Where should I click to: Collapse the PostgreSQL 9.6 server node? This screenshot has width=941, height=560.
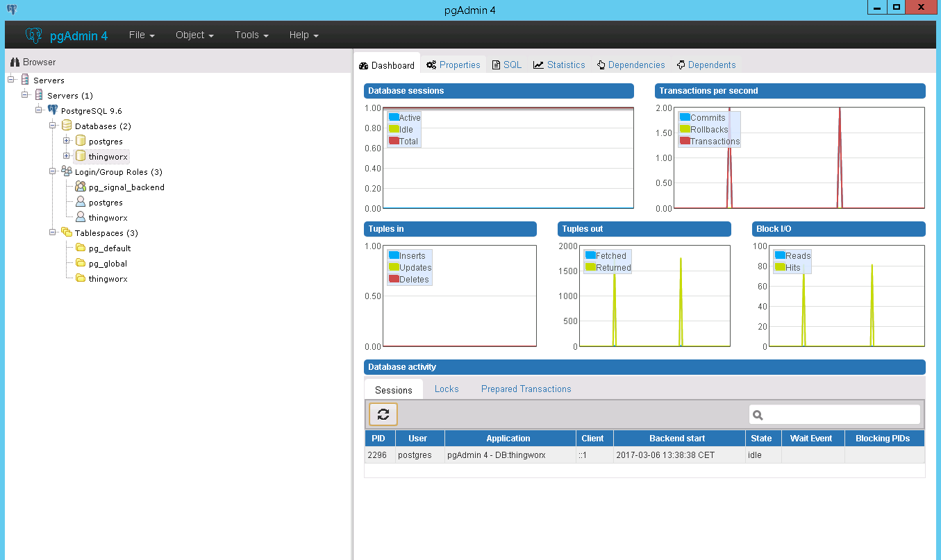(x=39, y=110)
